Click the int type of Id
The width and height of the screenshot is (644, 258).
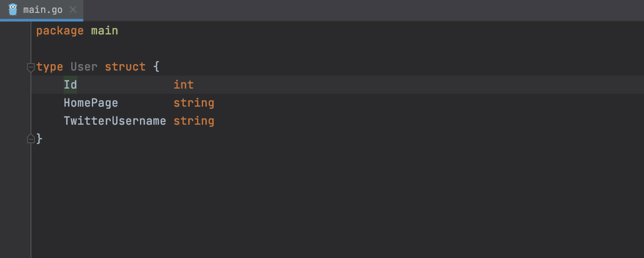tap(183, 85)
